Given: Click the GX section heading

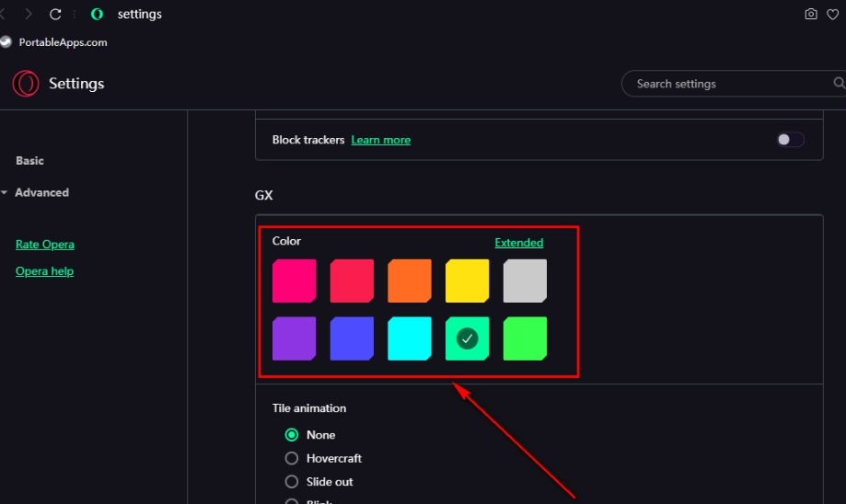Looking at the screenshot, I should (x=264, y=195).
